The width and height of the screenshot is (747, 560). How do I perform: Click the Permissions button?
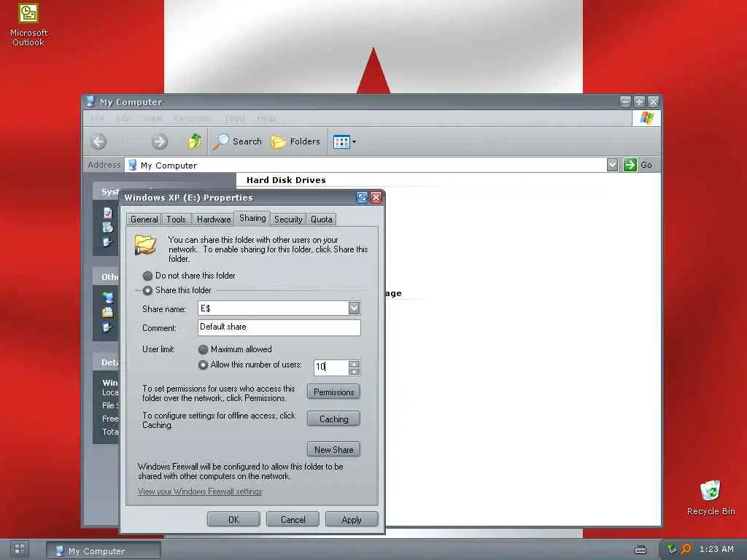(333, 392)
